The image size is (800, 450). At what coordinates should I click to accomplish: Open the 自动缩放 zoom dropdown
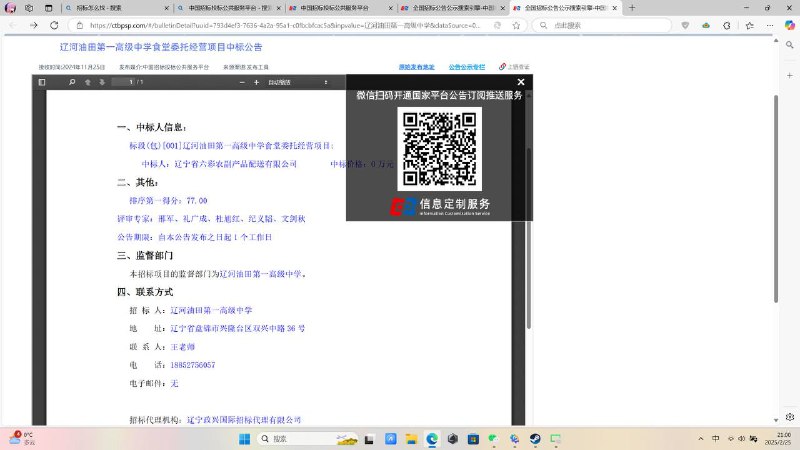click(298, 82)
